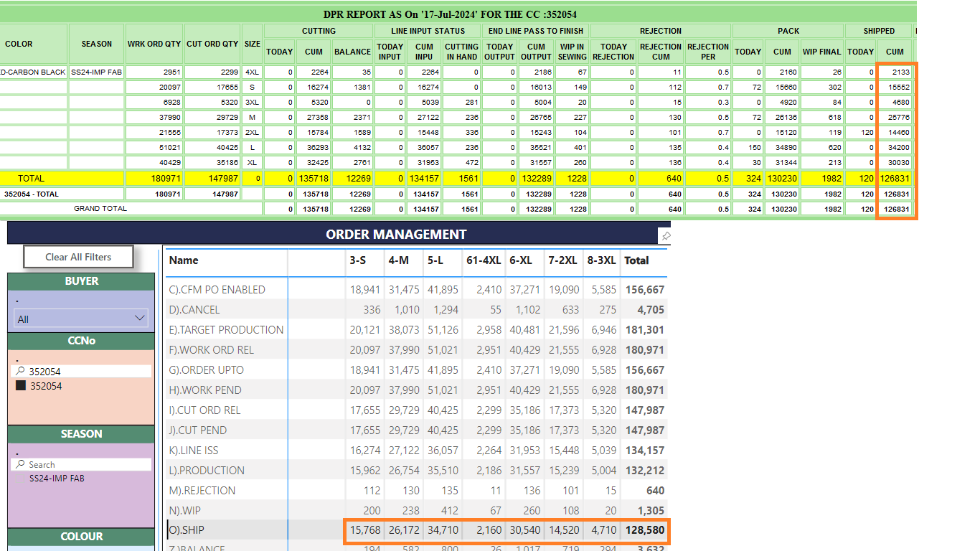980x551 pixels.
Task: Select SS24-IMP FAB season option
Action: point(57,479)
